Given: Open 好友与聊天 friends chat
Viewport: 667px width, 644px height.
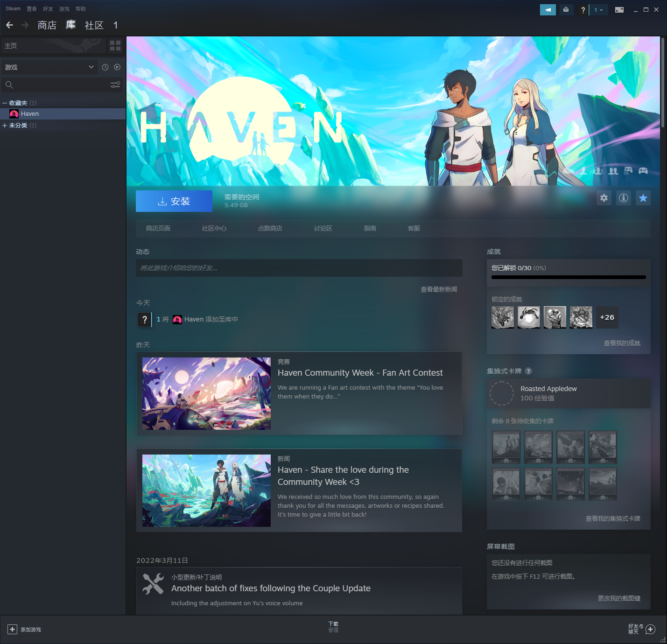Looking at the screenshot, I should [x=641, y=629].
